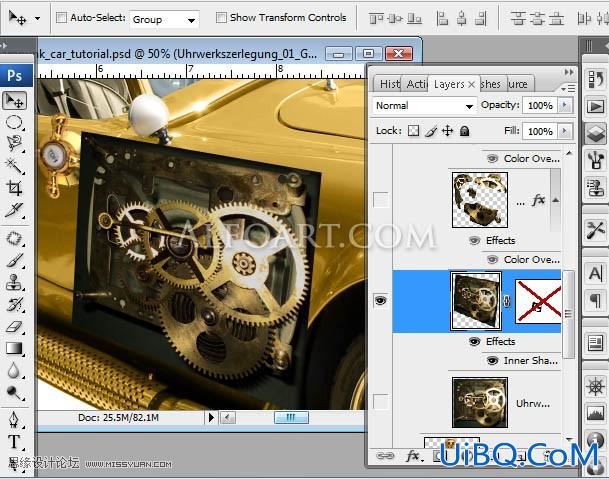Select the Crop tool
Image resolution: width=609 pixels, height=479 pixels.
tap(14, 188)
